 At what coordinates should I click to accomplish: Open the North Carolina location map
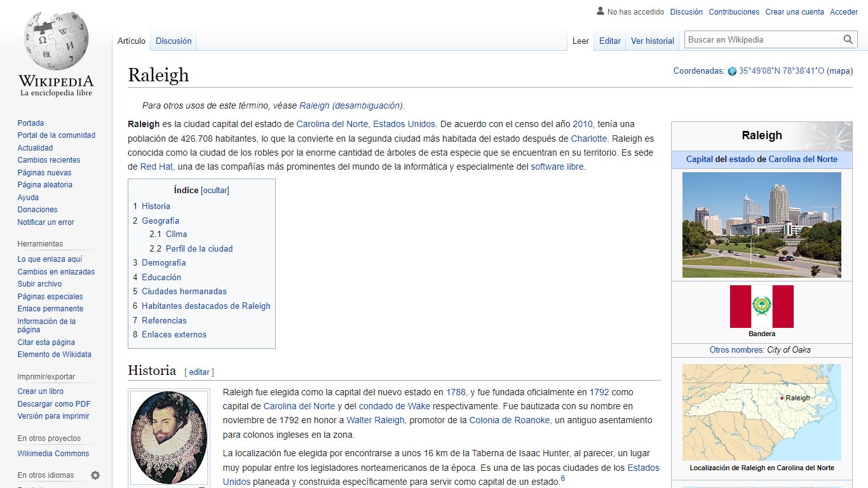[x=761, y=412]
